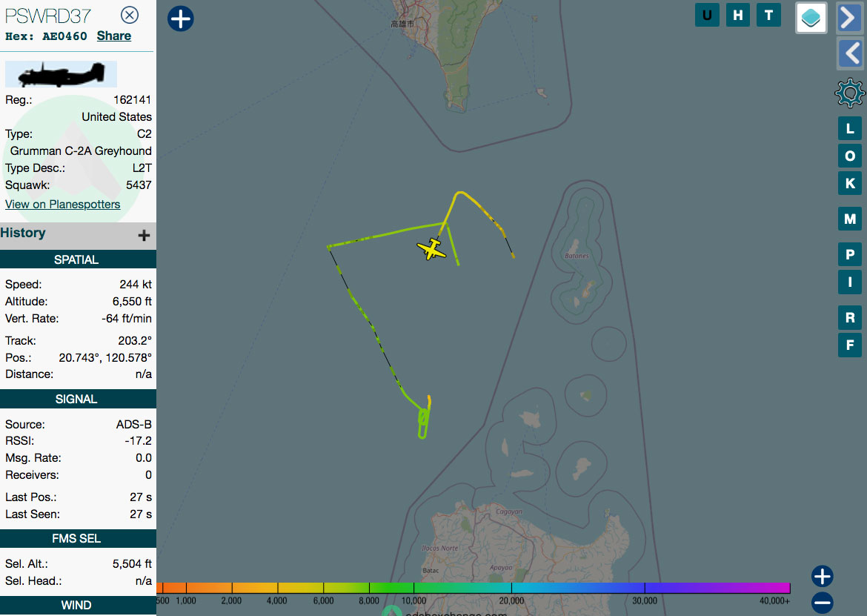Toggle the O map option
The width and height of the screenshot is (867, 616).
pos(850,156)
